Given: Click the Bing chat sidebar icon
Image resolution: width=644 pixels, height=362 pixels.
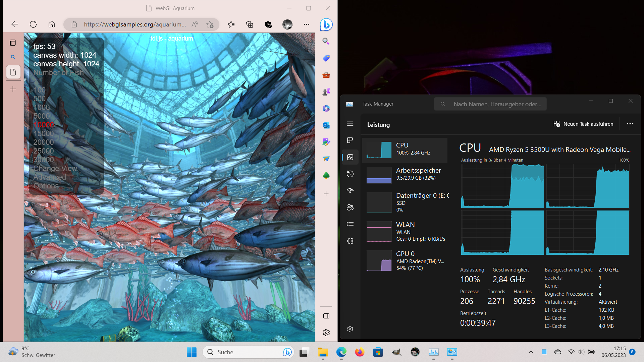Looking at the screenshot, I should click(326, 24).
